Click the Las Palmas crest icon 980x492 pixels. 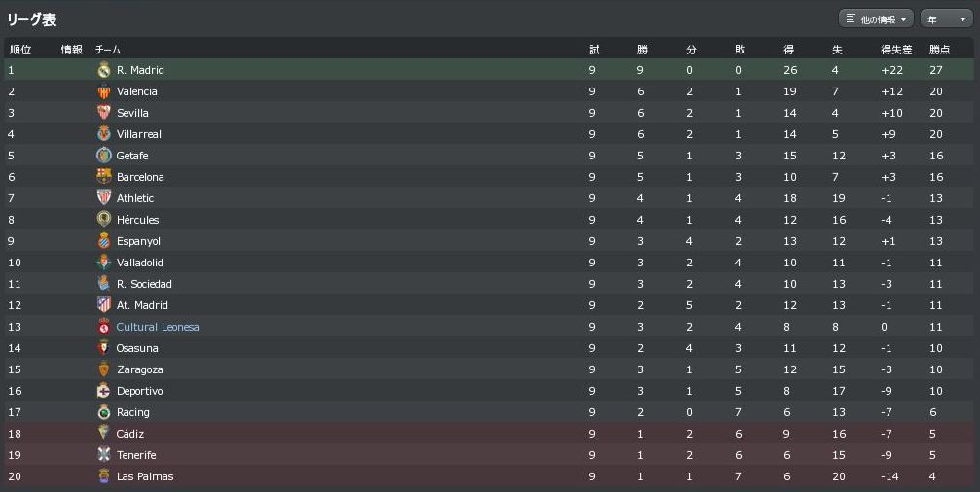(x=104, y=476)
